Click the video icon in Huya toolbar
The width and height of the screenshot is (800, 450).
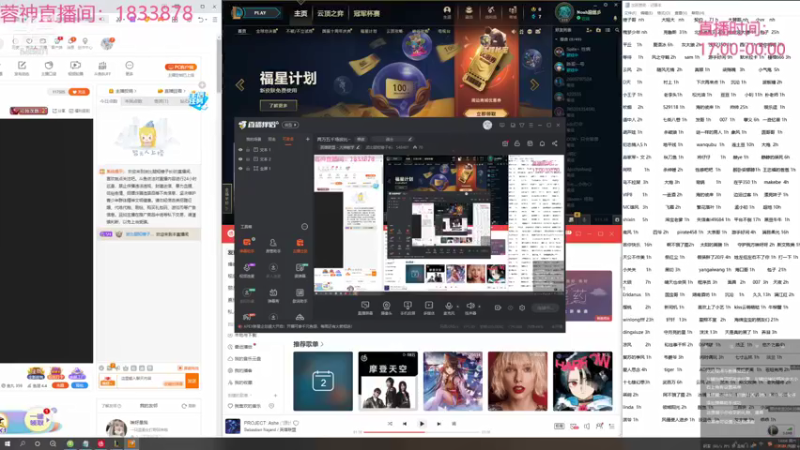point(76,67)
